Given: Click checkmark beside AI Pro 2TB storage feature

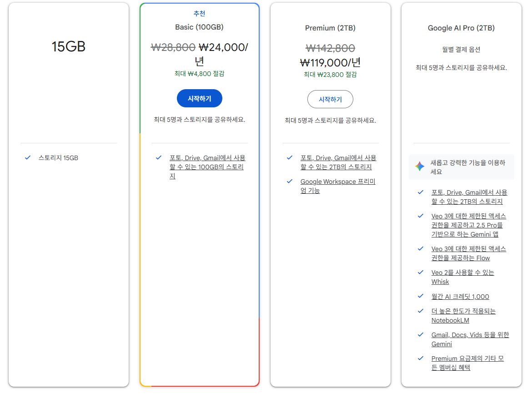Looking at the screenshot, I should coord(421,192).
